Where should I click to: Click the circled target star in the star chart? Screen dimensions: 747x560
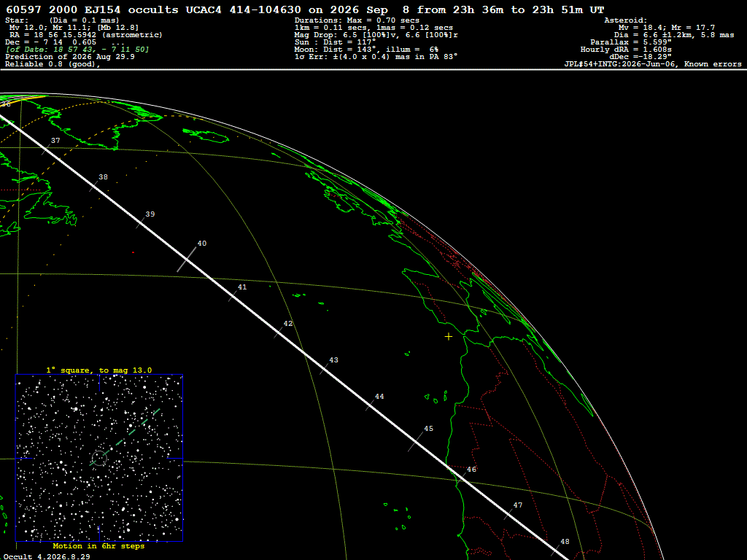point(99,458)
